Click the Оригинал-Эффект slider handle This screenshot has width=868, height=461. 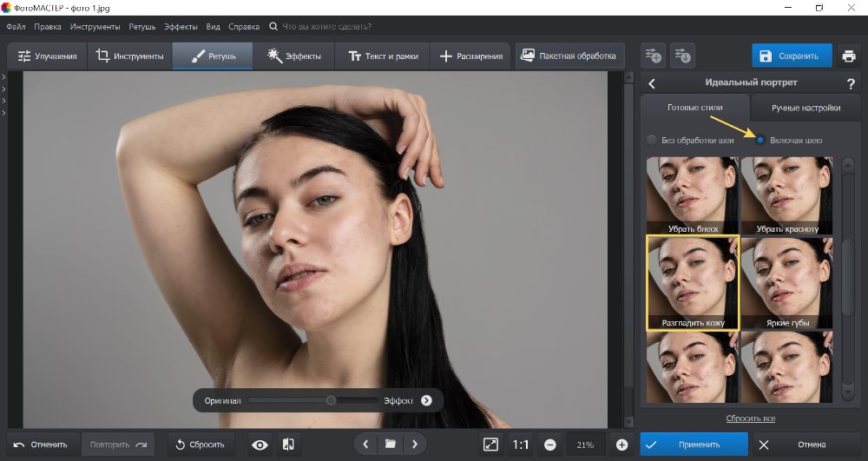[331, 400]
